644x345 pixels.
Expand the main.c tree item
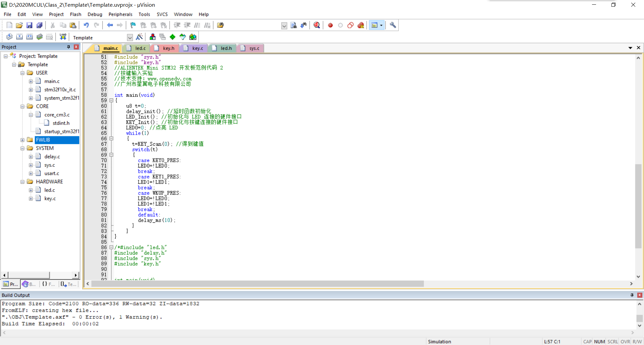[x=31, y=81]
